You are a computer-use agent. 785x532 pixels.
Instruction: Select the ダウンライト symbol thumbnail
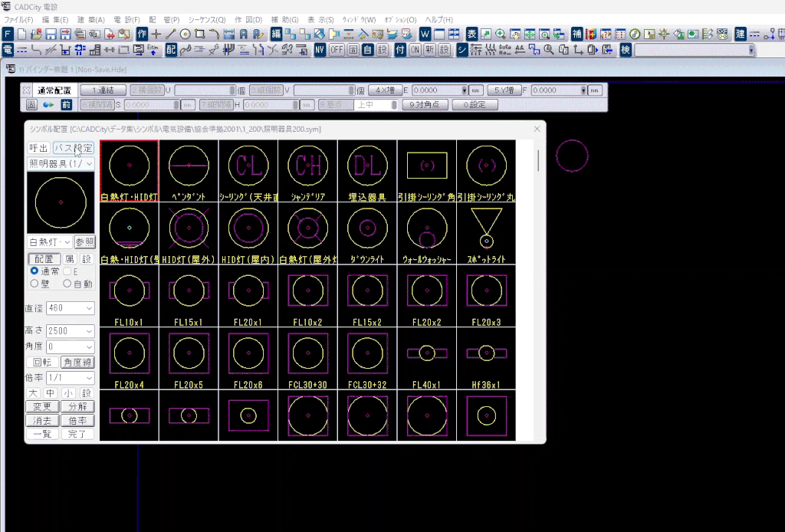coord(367,234)
